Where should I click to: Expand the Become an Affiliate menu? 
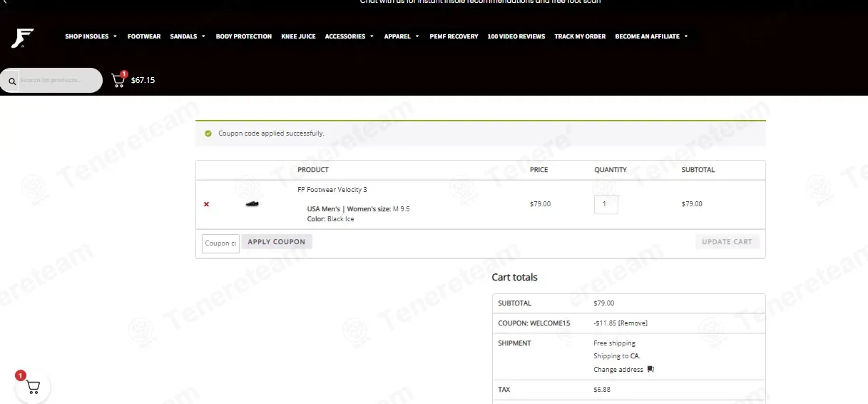(x=651, y=36)
